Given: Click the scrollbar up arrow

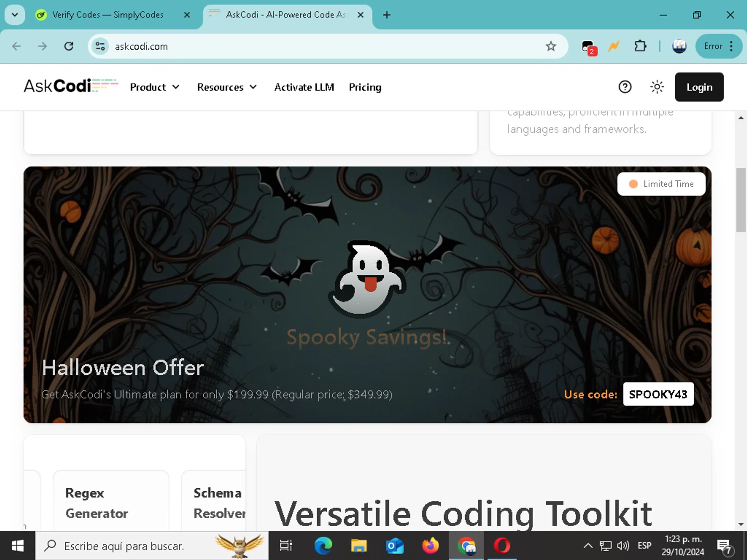Looking at the screenshot, I should [741, 118].
